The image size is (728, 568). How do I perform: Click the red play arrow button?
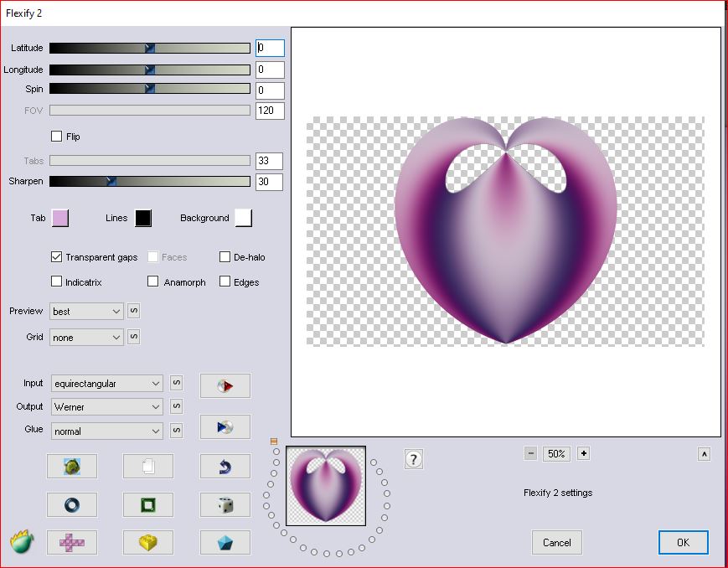[225, 385]
